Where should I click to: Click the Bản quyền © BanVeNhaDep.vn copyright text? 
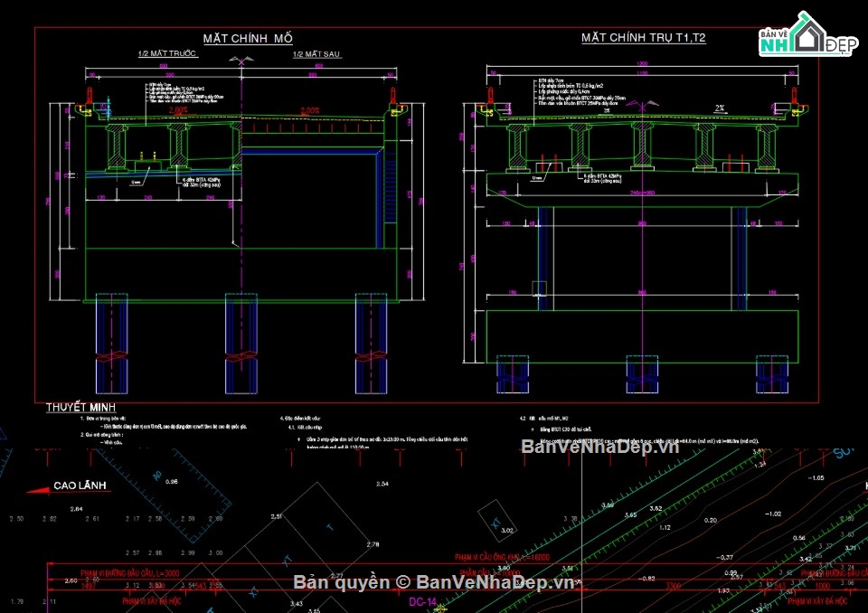coord(433,582)
